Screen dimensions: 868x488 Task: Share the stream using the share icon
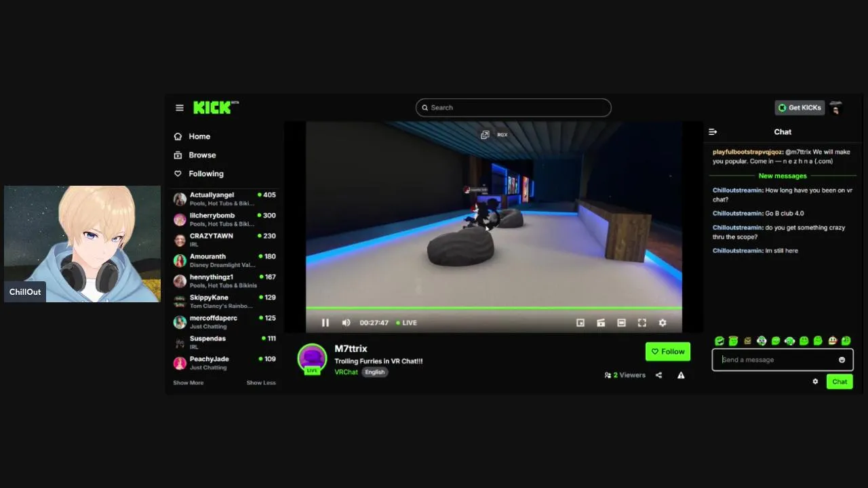[658, 375]
